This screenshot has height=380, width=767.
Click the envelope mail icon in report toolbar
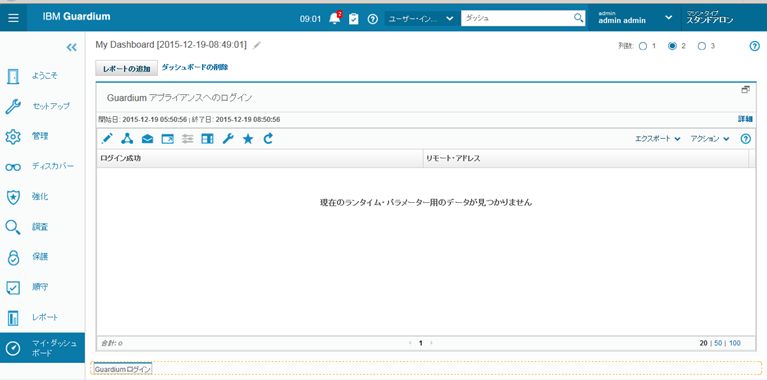[x=147, y=139]
